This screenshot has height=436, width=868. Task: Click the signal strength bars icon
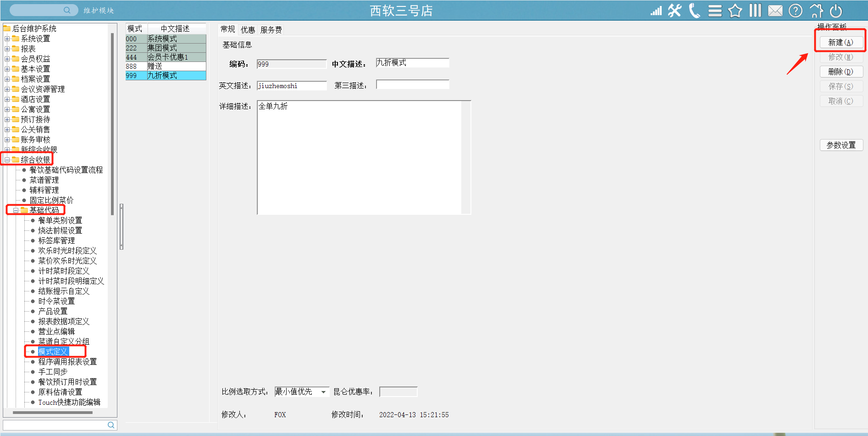coord(656,11)
